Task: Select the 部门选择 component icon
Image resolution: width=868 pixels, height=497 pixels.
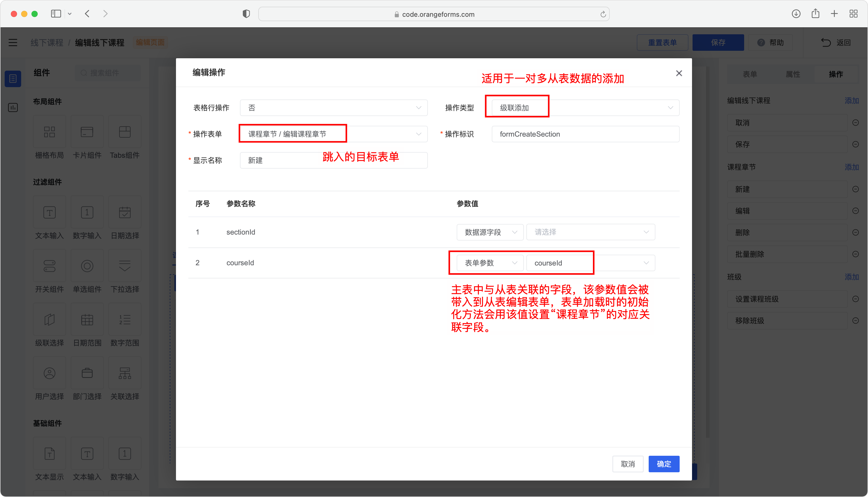Action: pyautogui.click(x=87, y=373)
